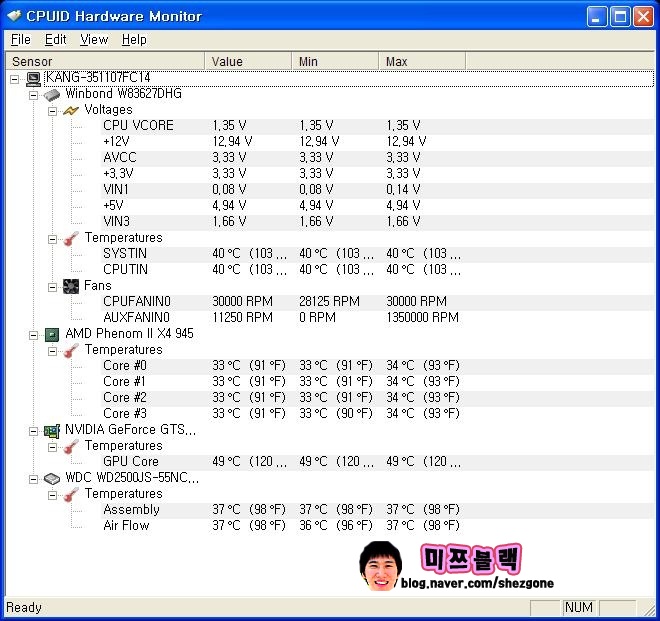660x621 pixels.
Task: Click the thermometer icon under AMD Phenom II
Action: (71, 351)
